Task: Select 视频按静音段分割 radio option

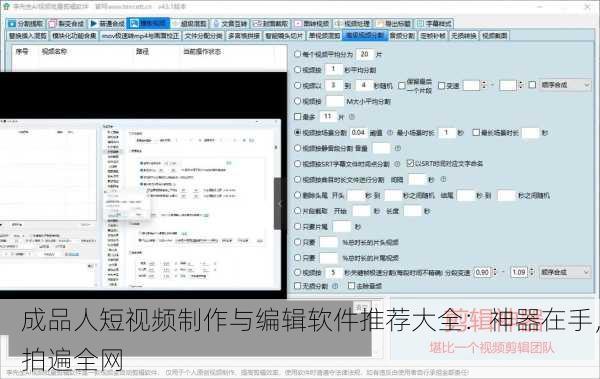Action: click(x=297, y=148)
